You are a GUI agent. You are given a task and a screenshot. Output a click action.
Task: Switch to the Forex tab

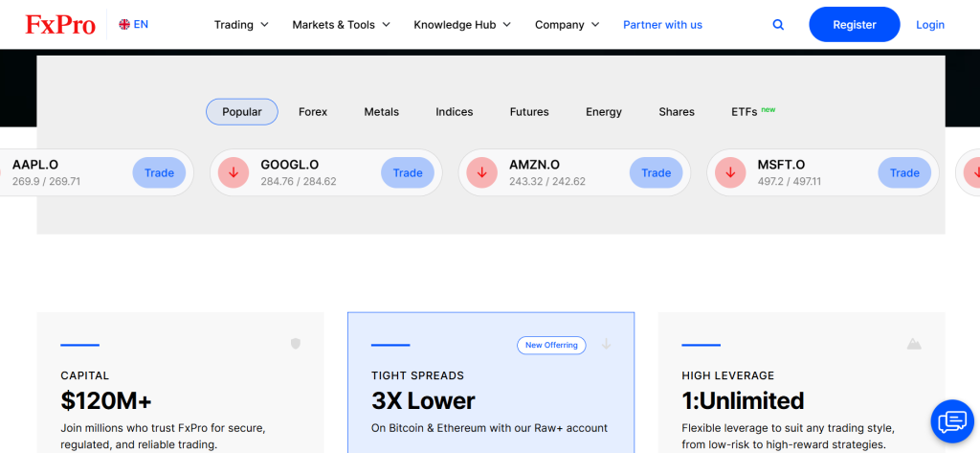[x=313, y=112]
